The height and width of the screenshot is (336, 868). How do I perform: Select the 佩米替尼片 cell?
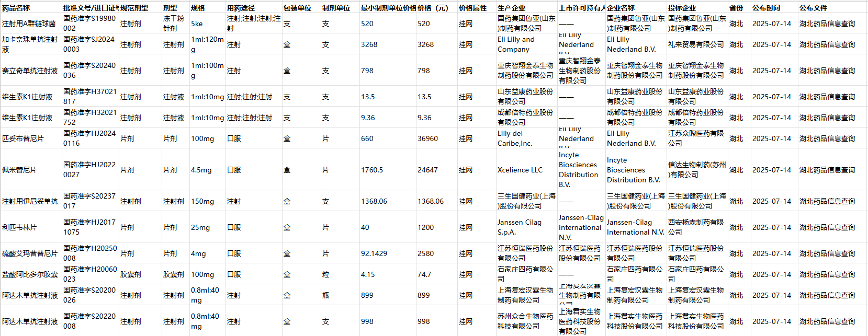31,170
